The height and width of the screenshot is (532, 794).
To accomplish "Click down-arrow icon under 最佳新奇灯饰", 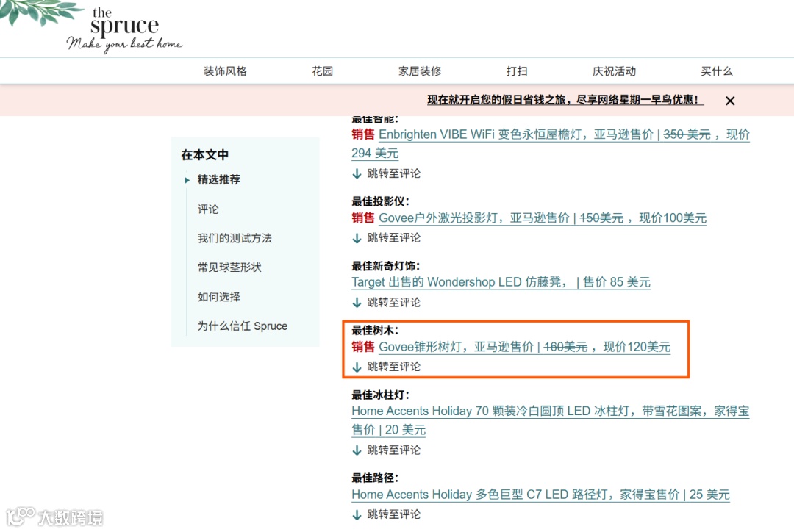I will [357, 303].
